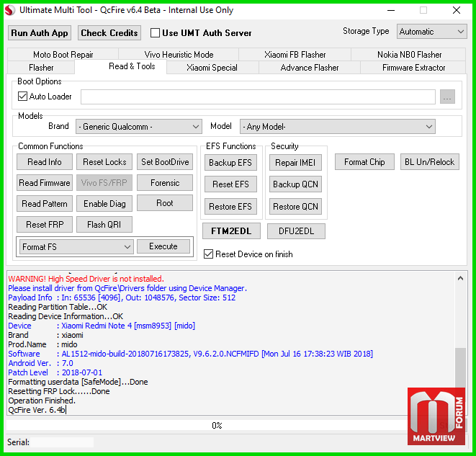Image resolution: width=476 pixels, height=456 pixels.
Task: Expand the Format FS operation list
Action: tap(76, 247)
